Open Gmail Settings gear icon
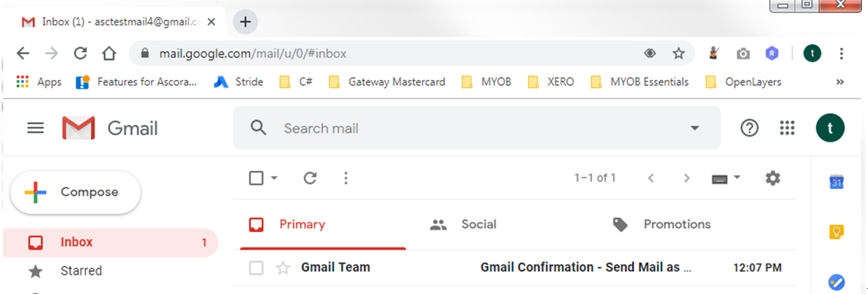This screenshot has height=294, width=868. (x=772, y=178)
